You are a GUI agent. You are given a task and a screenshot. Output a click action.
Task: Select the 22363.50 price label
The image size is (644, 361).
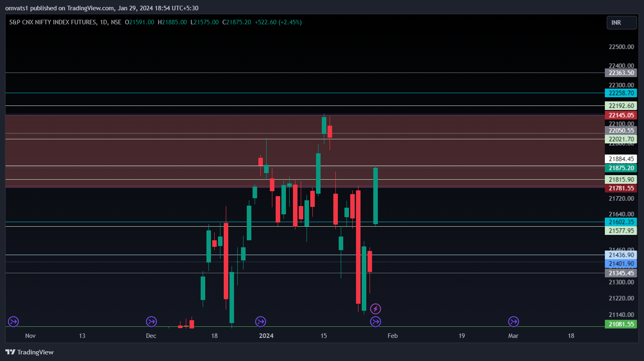pos(621,73)
